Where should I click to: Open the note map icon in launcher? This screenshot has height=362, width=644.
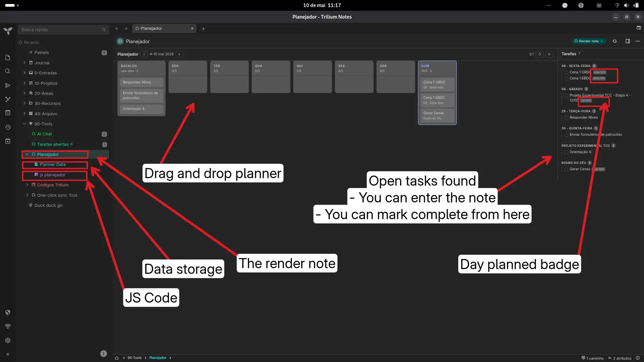point(8,99)
